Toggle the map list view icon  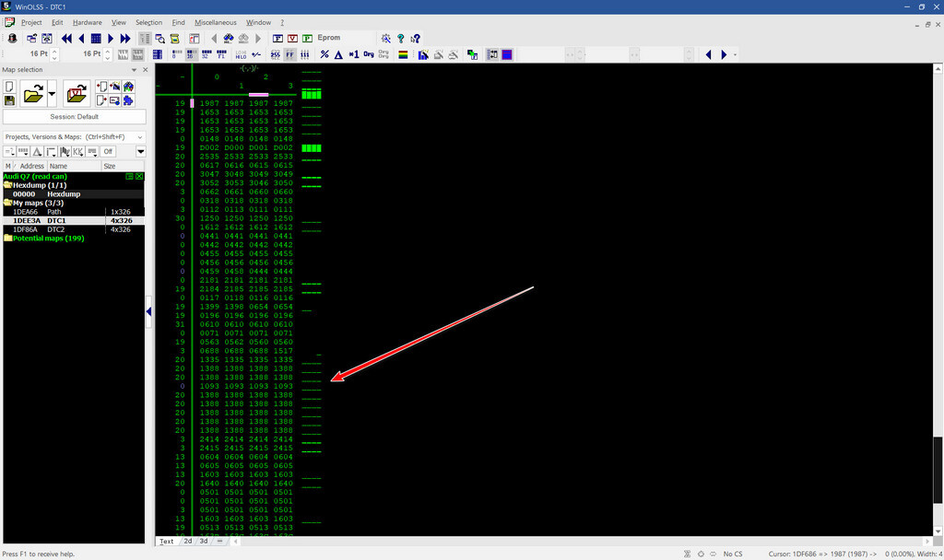pyautogui.click(x=145, y=39)
